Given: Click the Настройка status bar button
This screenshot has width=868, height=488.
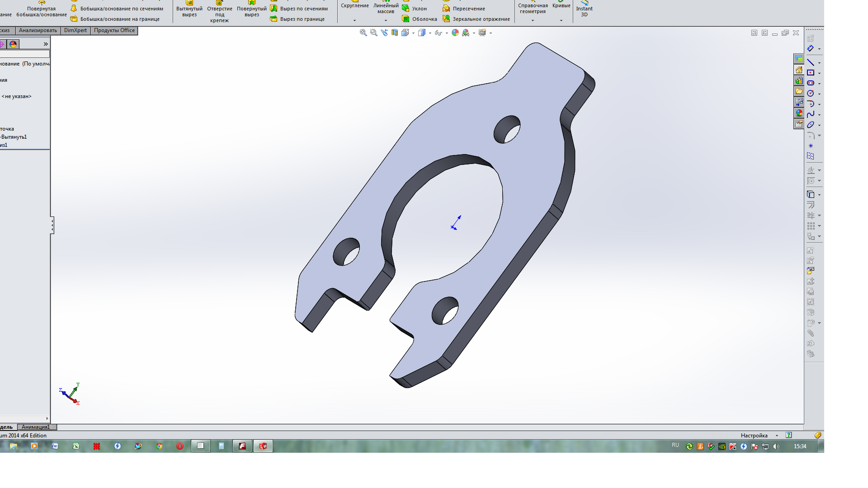Looking at the screenshot, I should pos(754,436).
